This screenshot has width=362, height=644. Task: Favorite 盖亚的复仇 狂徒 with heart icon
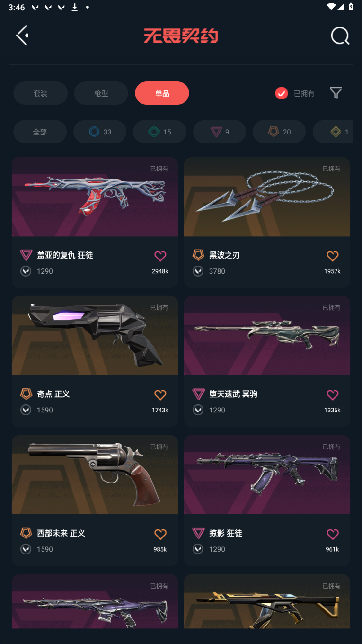click(160, 256)
